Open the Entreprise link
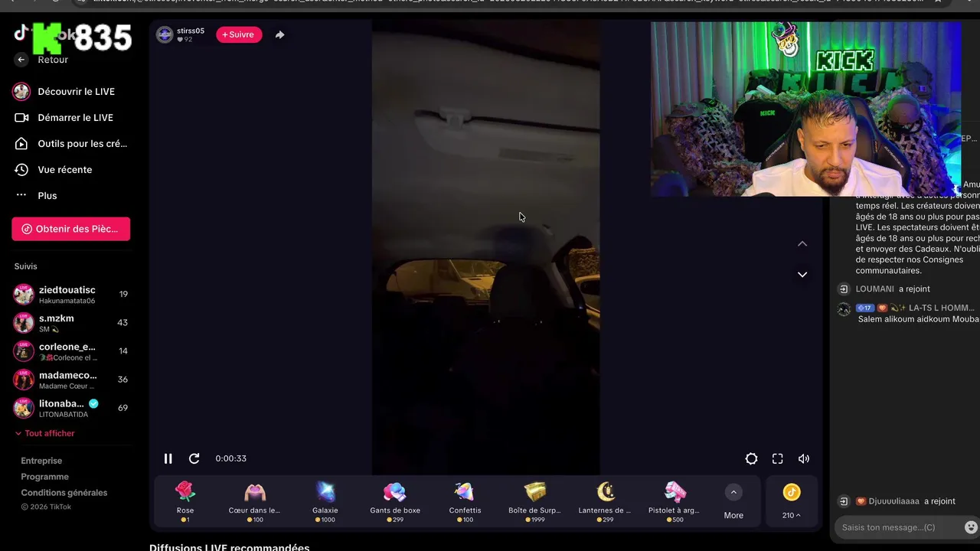980x551 pixels. (x=41, y=461)
